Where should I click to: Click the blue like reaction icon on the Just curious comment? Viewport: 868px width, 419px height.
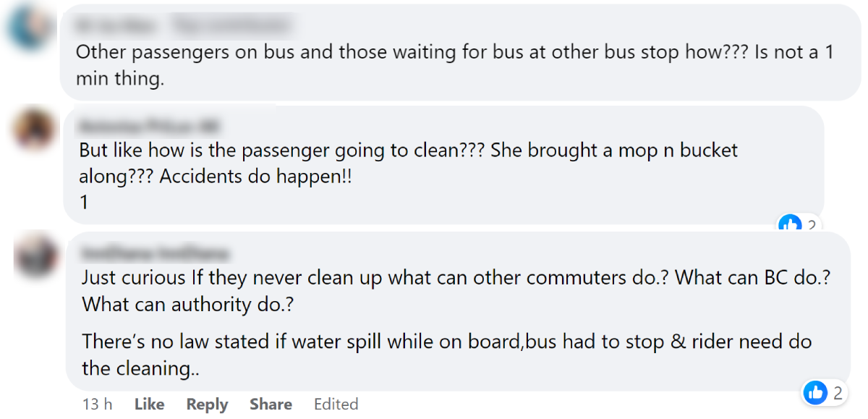[815, 393]
